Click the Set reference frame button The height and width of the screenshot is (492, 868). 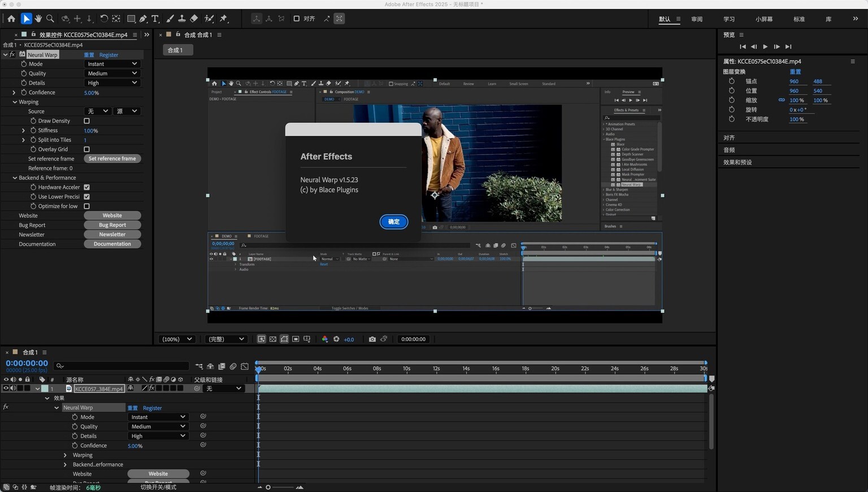pyautogui.click(x=112, y=159)
